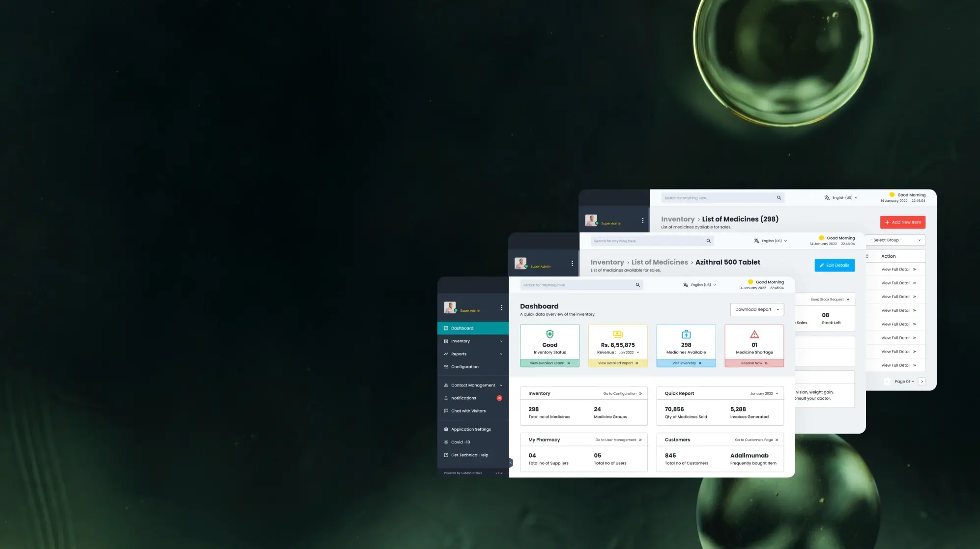Follow the Go to User Management link
This screenshot has width=980, height=549.
(x=618, y=440)
